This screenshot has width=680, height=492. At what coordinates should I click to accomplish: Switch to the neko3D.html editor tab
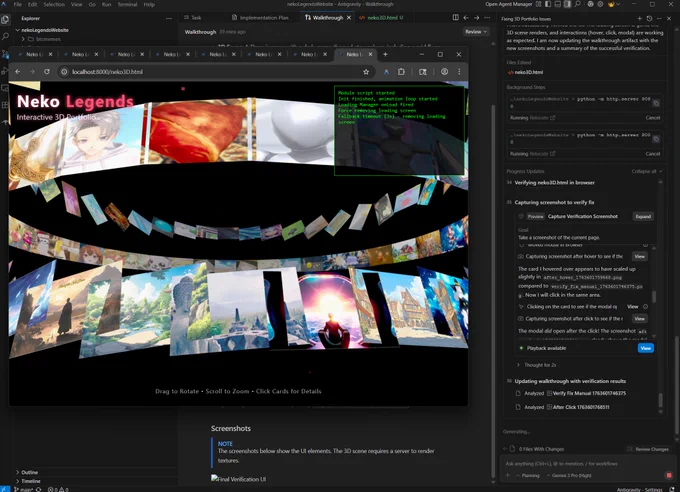[x=382, y=18]
